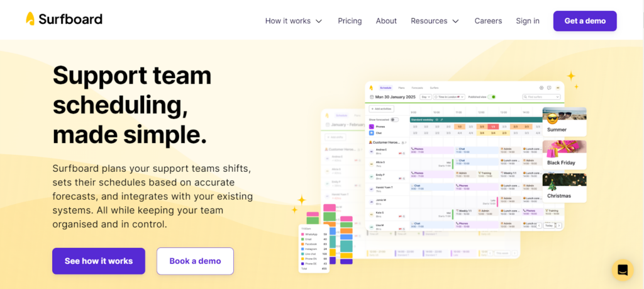The height and width of the screenshot is (289, 644).
Task: Click the teal Live chat legend swatch
Action: pyautogui.click(x=303, y=254)
